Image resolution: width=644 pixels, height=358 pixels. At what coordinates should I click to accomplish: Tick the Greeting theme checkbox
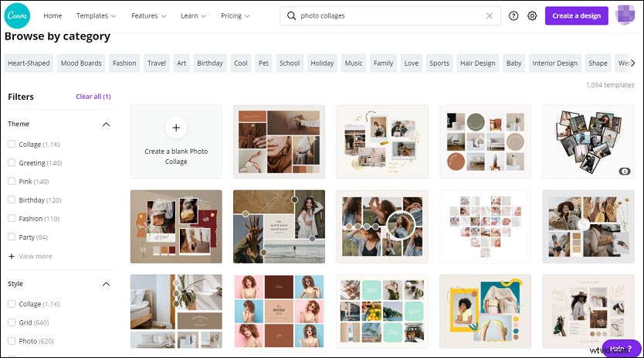pos(12,162)
